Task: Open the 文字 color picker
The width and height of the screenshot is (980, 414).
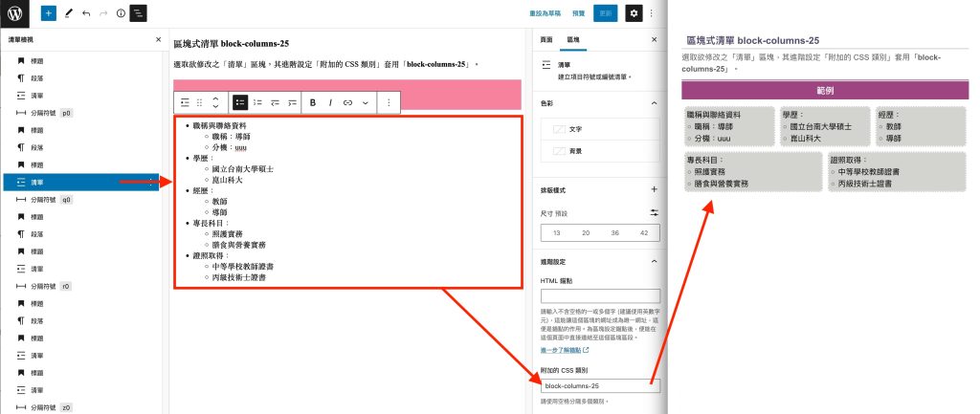Action: (x=600, y=129)
